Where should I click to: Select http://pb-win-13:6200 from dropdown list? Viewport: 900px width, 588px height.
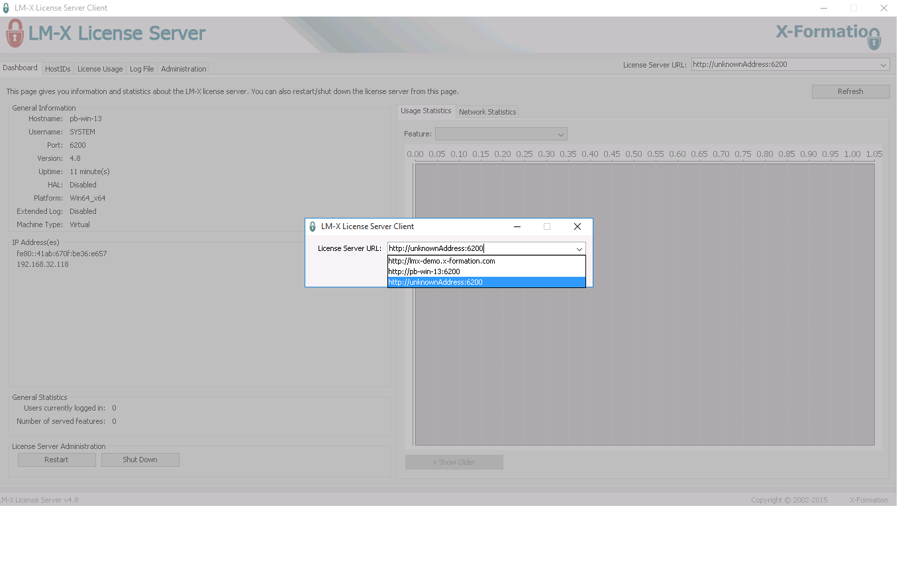click(x=486, y=271)
